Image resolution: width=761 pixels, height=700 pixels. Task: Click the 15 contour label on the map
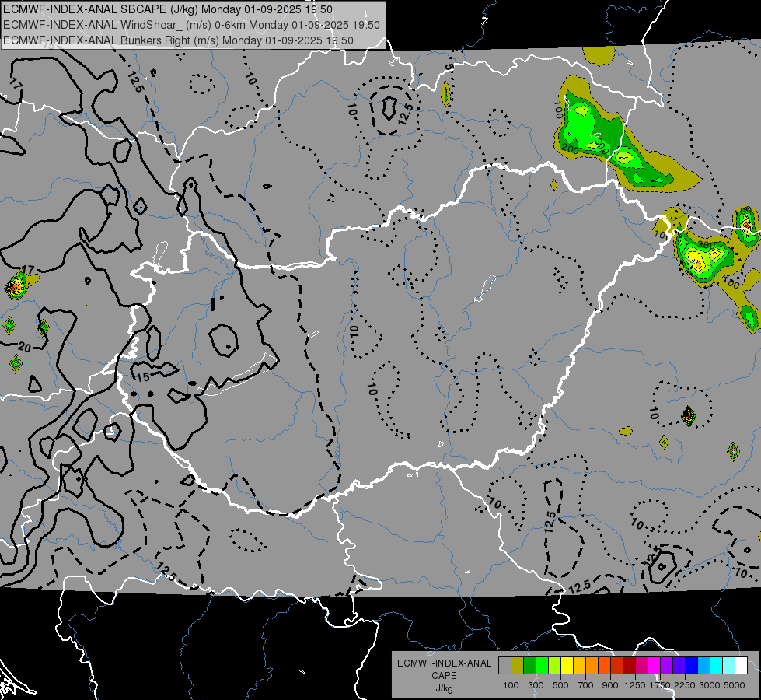(x=143, y=377)
